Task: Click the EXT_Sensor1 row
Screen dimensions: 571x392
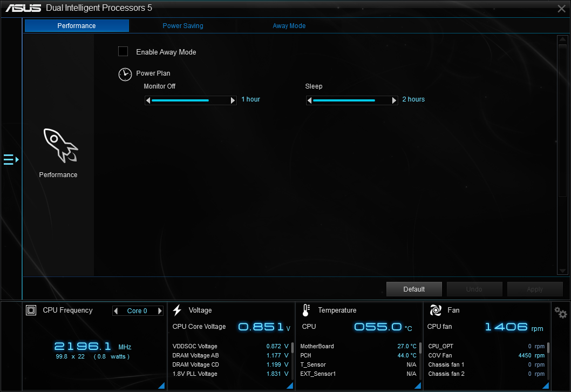Action: pyautogui.click(x=358, y=374)
